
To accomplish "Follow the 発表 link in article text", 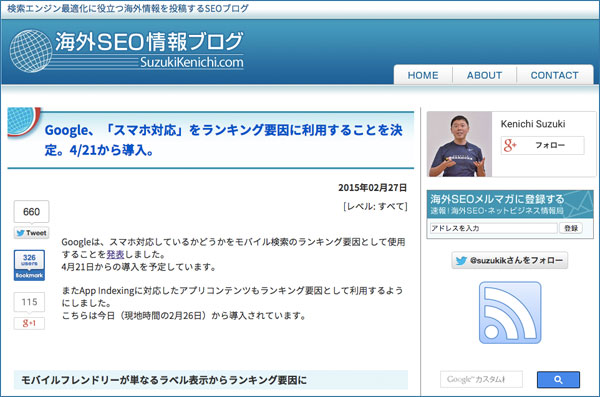I will tap(115, 254).
